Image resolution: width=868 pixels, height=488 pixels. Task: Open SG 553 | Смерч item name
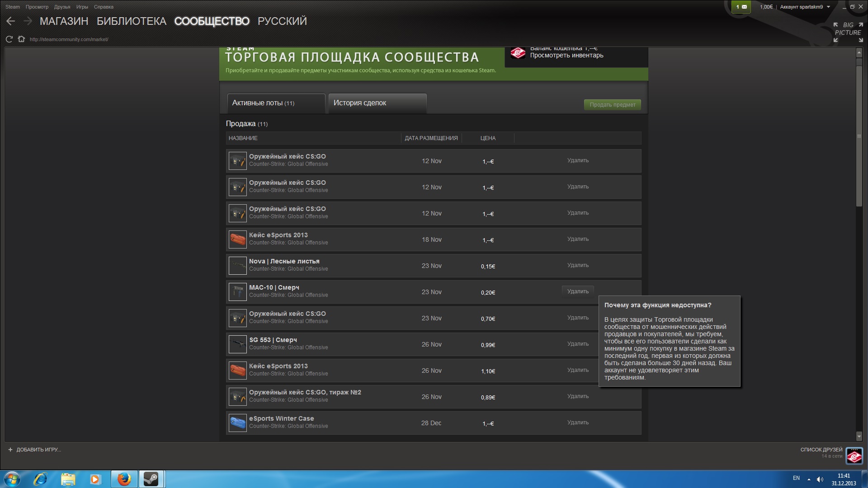273,340
